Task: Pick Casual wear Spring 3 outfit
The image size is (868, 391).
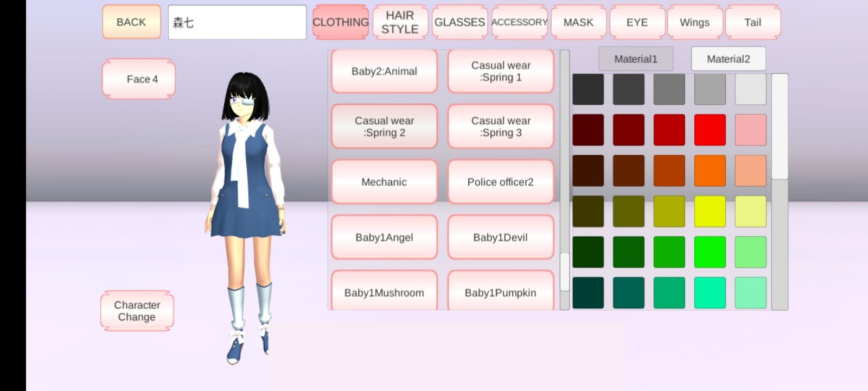Action: pyautogui.click(x=500, y=127)
